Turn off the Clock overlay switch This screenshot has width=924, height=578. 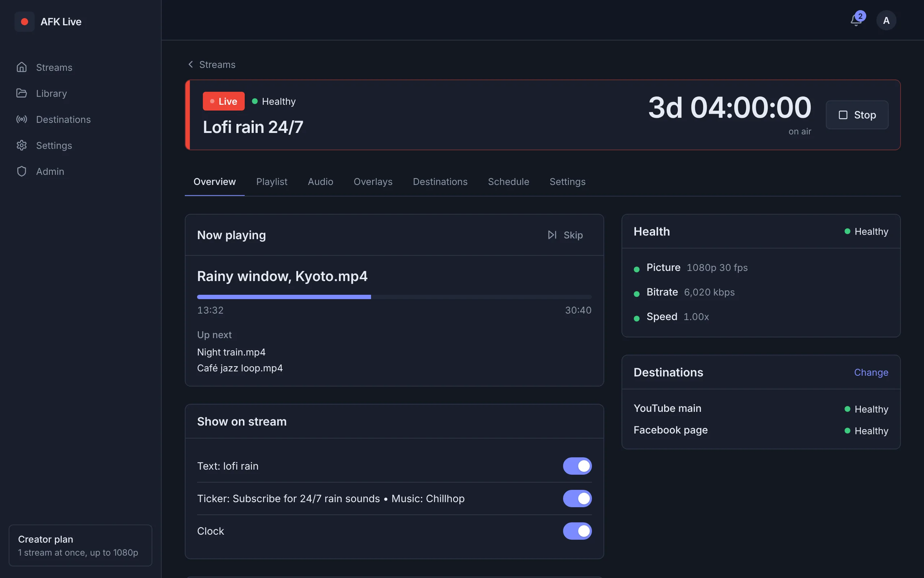coord(577,531)
